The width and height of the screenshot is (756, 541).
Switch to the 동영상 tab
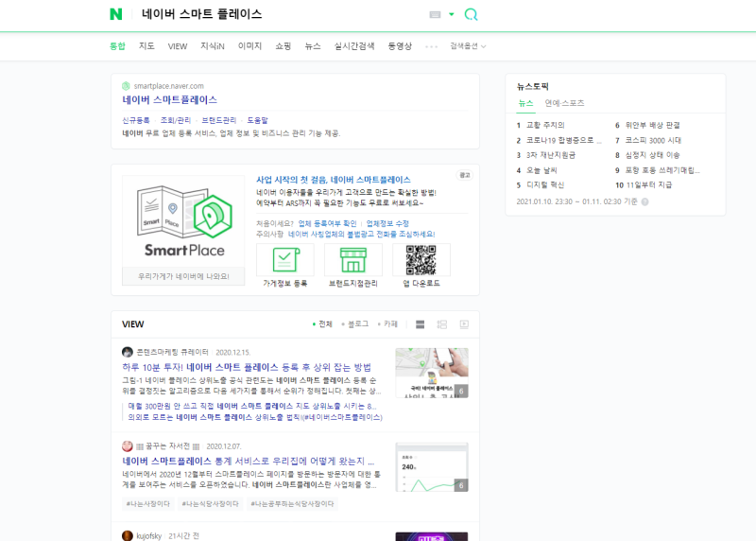point(400,45)
